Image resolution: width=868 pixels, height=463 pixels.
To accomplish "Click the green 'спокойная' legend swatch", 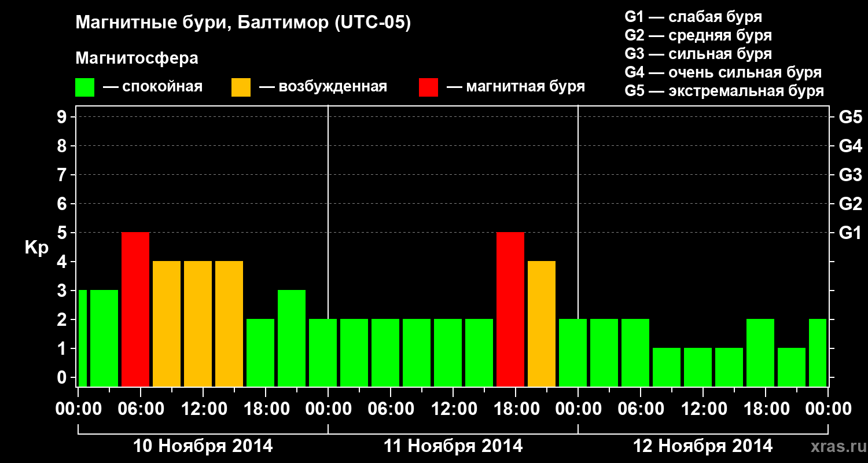I will 84,87.
